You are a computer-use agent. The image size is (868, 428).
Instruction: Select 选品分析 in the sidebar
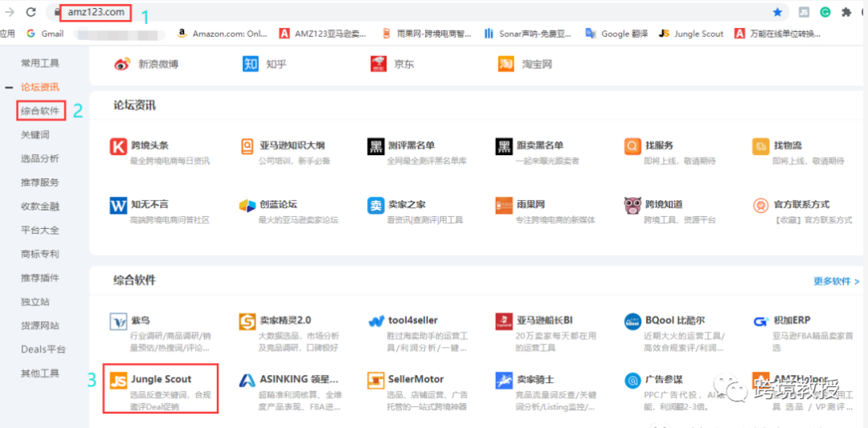40,159
